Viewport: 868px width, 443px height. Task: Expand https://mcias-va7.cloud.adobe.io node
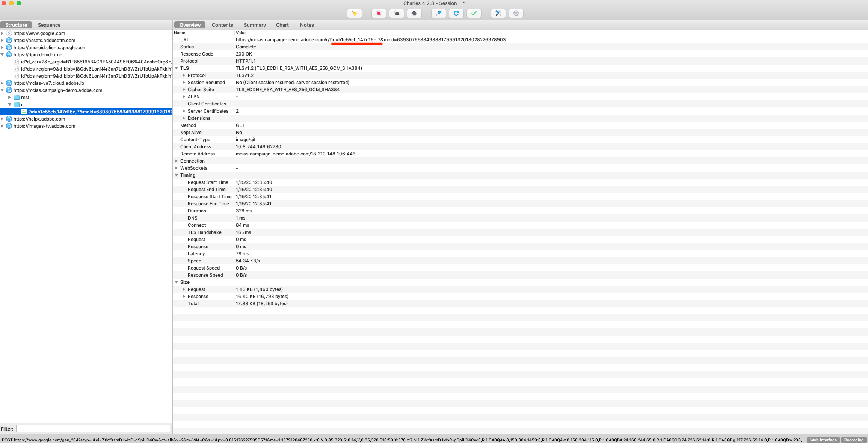2,83
